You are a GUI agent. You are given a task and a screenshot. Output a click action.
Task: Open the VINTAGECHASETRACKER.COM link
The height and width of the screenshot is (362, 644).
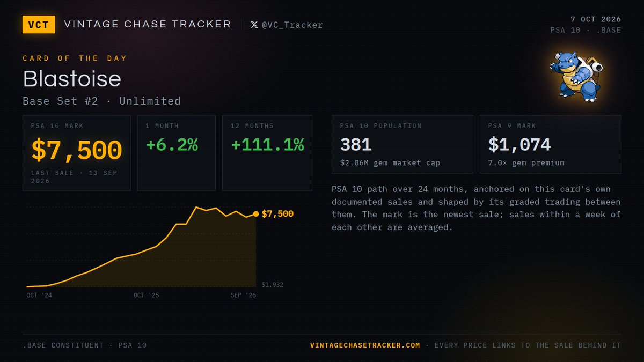[365, 345]
